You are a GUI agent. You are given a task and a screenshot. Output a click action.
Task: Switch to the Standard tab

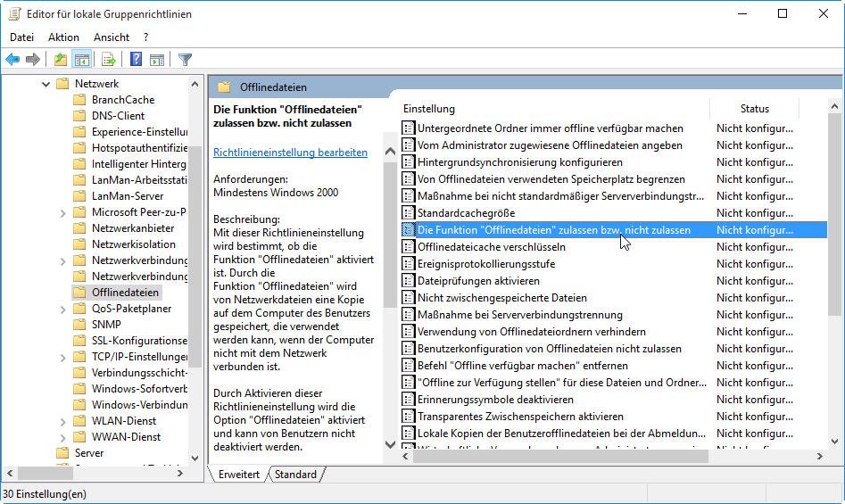295,475
